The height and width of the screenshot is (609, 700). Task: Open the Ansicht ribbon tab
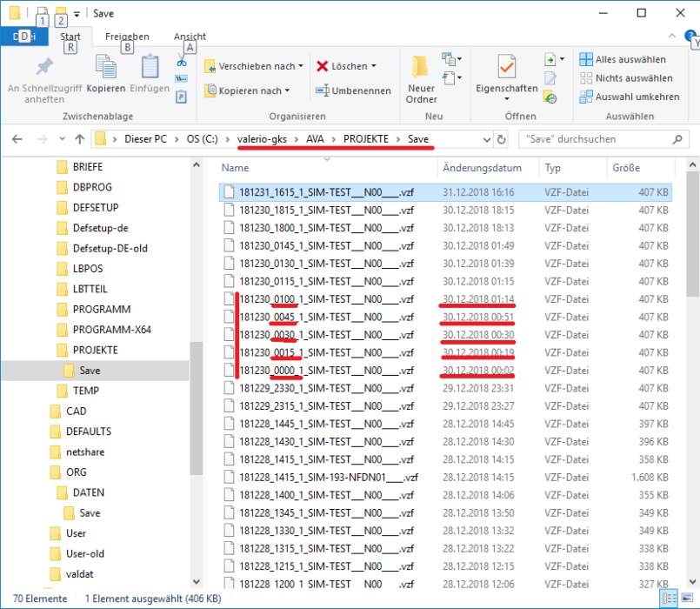pyautogui.click(x=190, y=37)
